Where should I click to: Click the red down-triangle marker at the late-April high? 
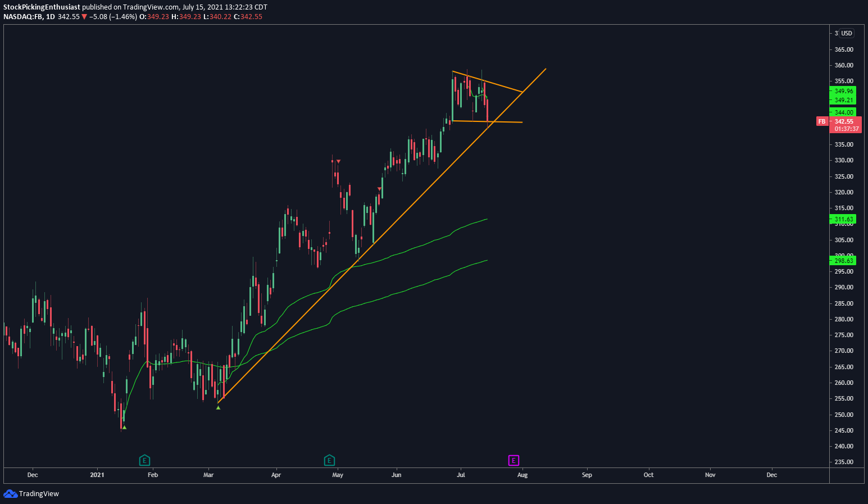click(x=338, y=162)
